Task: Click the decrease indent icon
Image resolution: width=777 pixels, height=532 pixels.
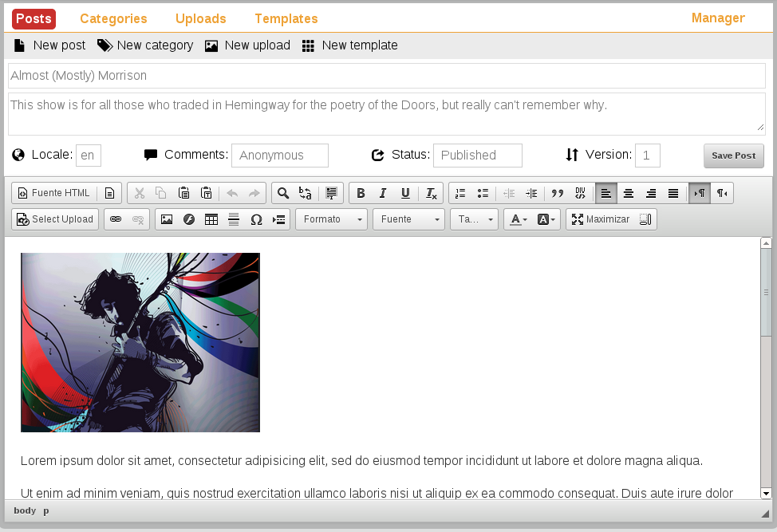Action: pos(509,193)
